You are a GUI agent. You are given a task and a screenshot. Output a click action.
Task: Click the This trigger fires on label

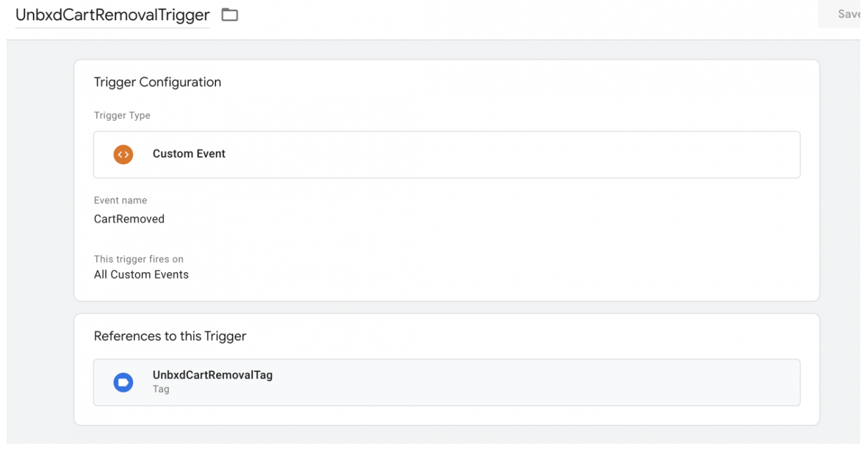click(139, 259)
